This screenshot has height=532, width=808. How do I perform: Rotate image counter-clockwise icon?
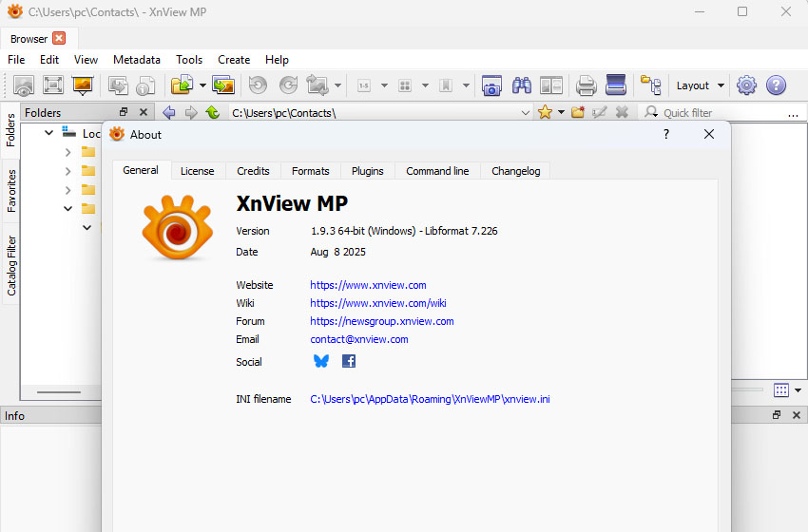(x=259, y=85)
